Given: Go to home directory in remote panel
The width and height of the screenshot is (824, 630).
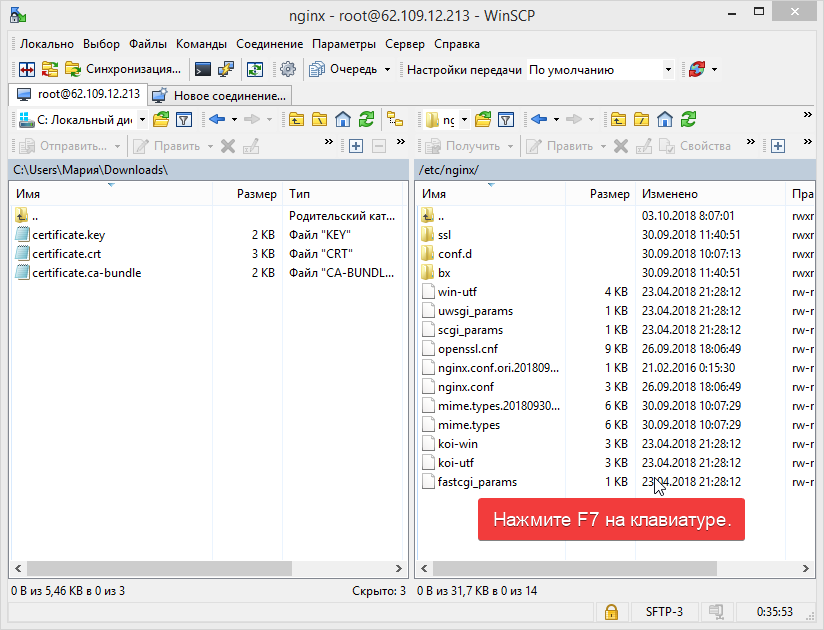Looking at the screenshot, I should [665, 120].
